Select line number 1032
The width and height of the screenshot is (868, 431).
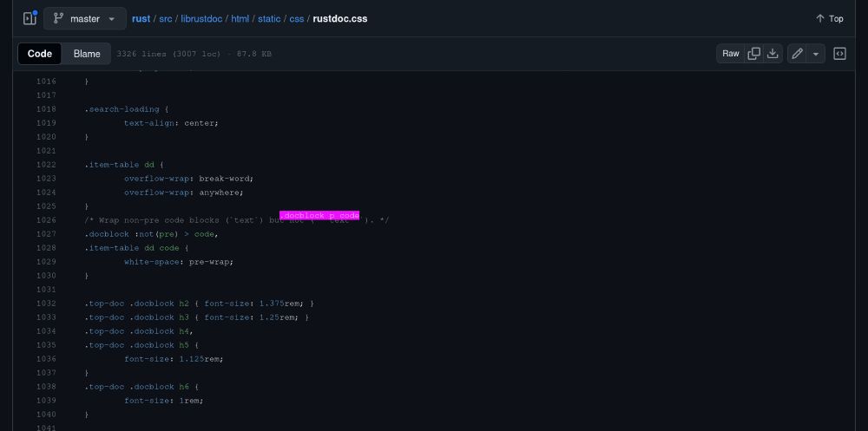(x=46, y=304)
